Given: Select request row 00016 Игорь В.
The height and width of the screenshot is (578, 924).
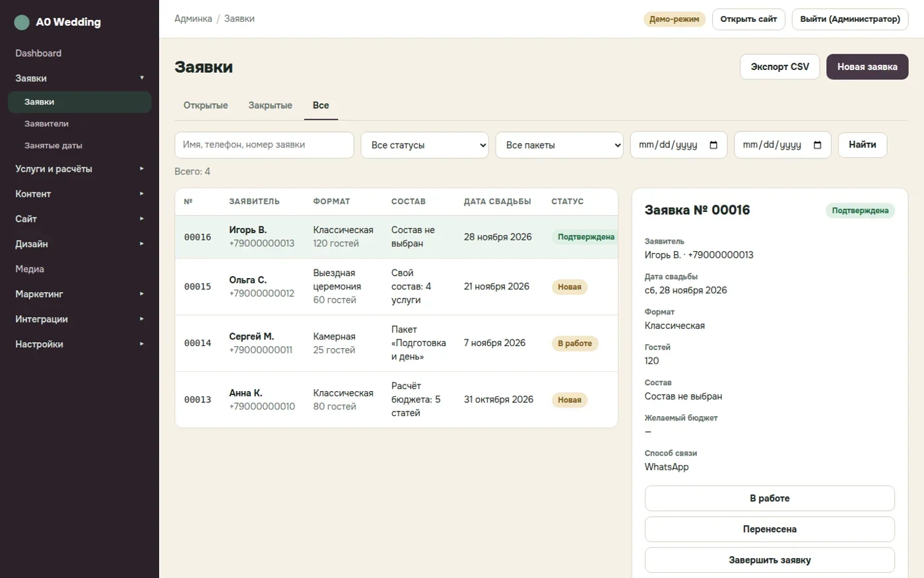Looking at the screenshot, I should 396,236.
